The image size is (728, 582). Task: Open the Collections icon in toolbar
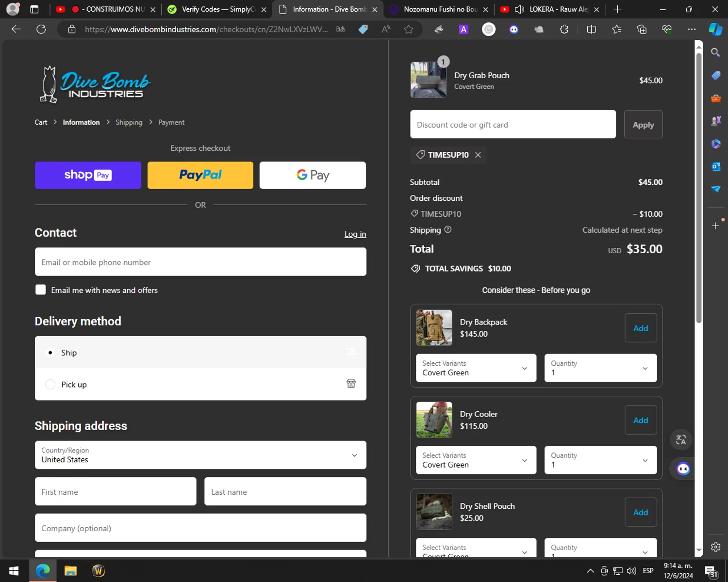pyautogui.click(x=642, y=29)
